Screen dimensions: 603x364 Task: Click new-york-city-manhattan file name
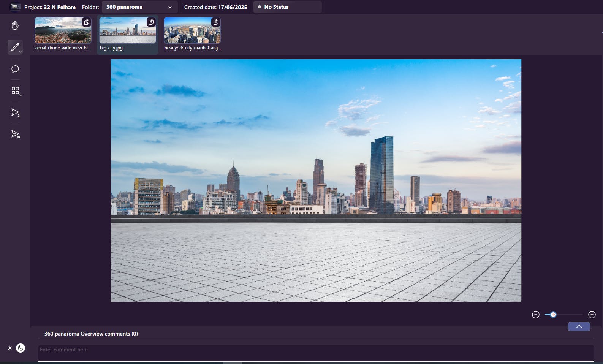click(x=193, y=48)
